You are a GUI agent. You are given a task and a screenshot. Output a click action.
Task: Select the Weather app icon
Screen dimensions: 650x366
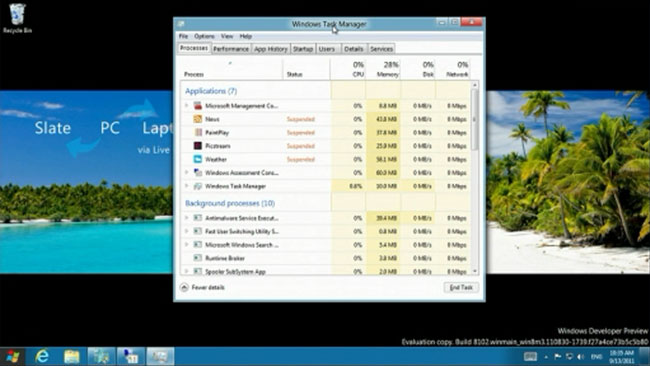pos(198,159)
